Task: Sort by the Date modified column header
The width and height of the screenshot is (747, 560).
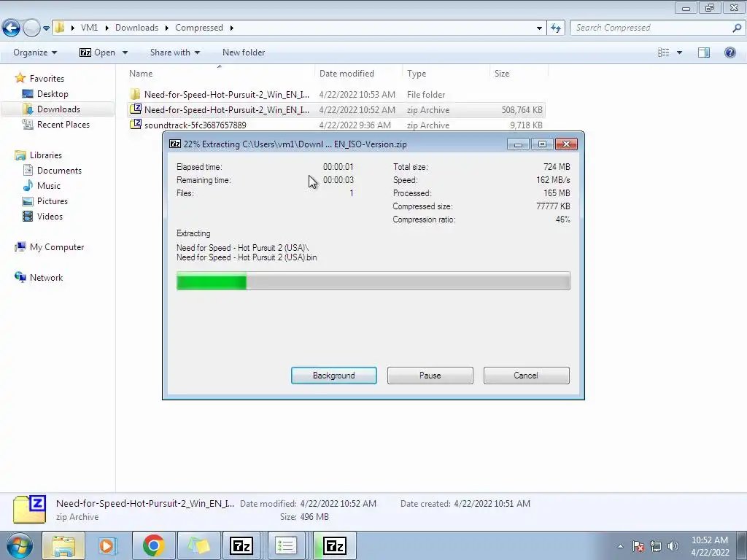Action: click(x=358, y=74)
